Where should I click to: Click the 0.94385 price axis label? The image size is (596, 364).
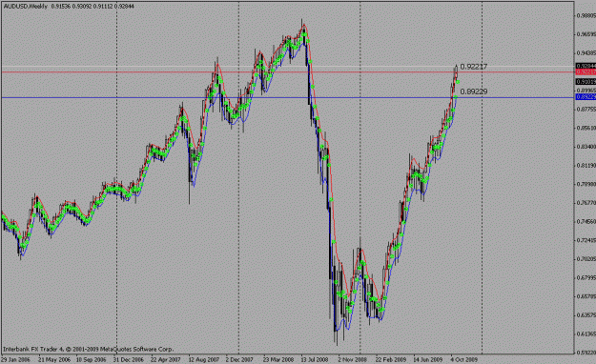[x=586, y=52]
